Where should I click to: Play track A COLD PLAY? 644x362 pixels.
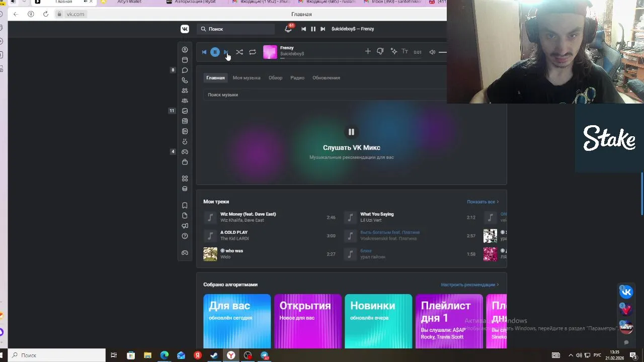pyautogui.click(x=269, y=236)
